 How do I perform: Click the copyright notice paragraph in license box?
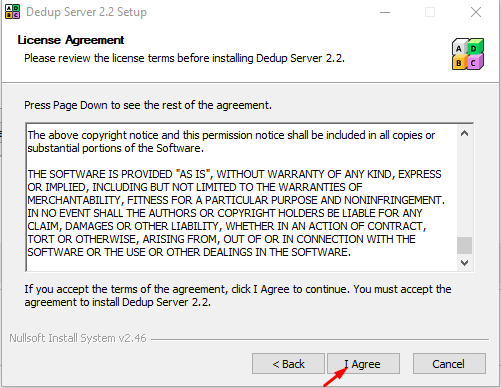[231, 141]
